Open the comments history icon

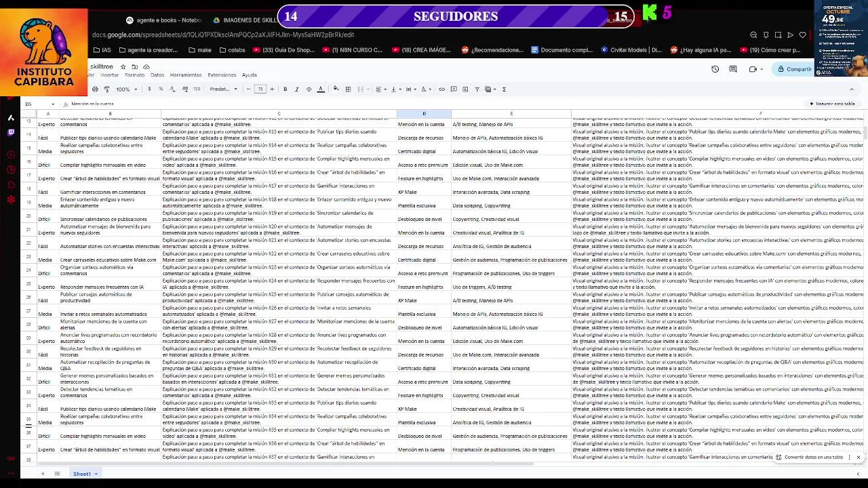point(733,69)
